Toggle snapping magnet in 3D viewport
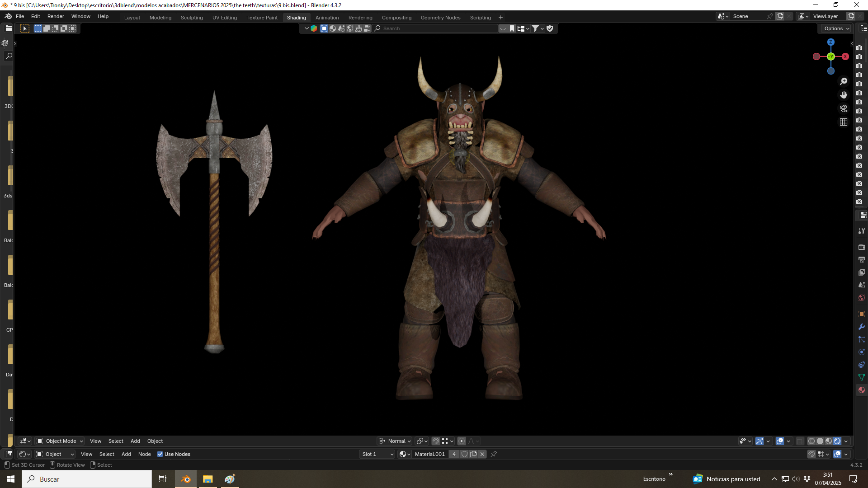The image size is (868, 488). 436,441
